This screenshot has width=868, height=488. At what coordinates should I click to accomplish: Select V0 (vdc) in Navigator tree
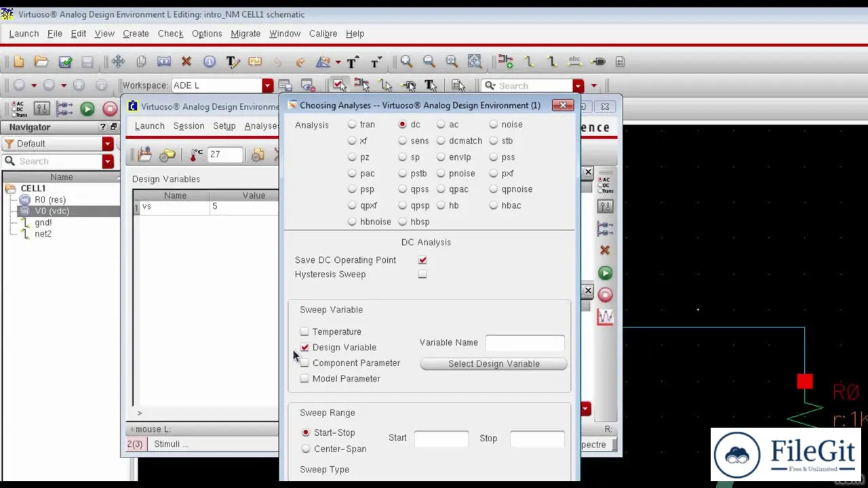point(52,211)
